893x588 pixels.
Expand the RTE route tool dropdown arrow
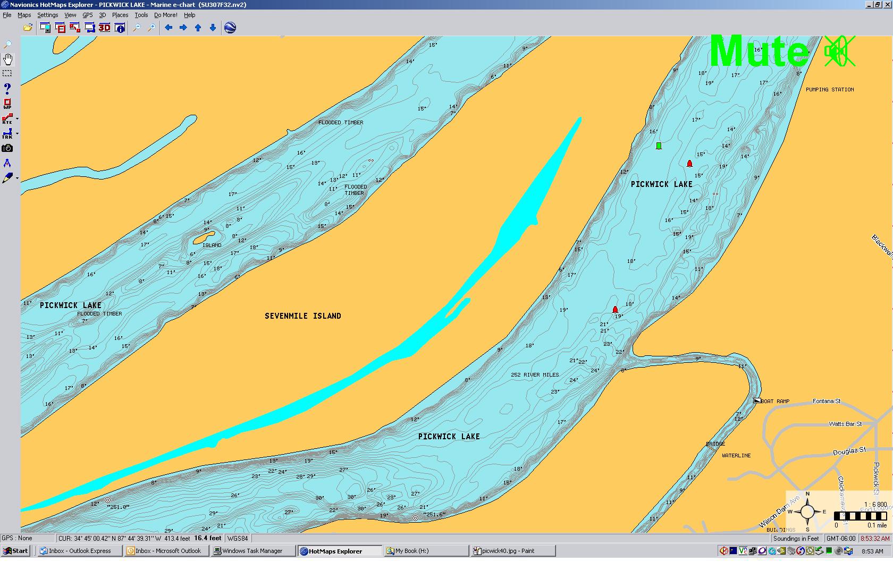tap(17, 119)
